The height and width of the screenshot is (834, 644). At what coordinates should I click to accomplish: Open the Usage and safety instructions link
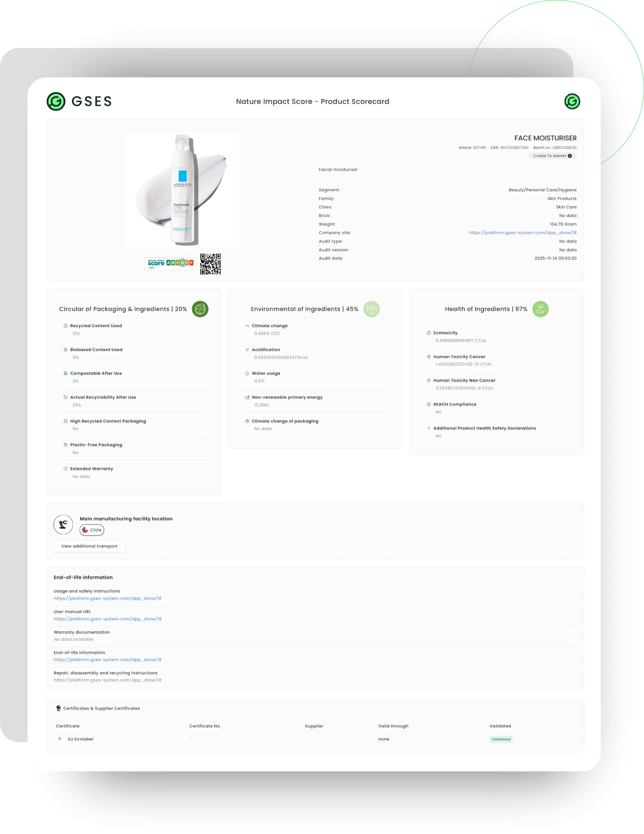point(107,598)
